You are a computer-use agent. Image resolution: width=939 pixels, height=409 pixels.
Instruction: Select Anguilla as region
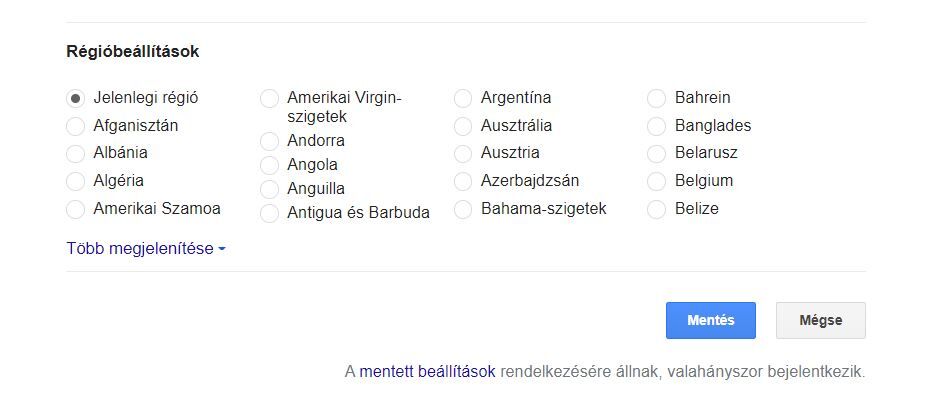269,189
